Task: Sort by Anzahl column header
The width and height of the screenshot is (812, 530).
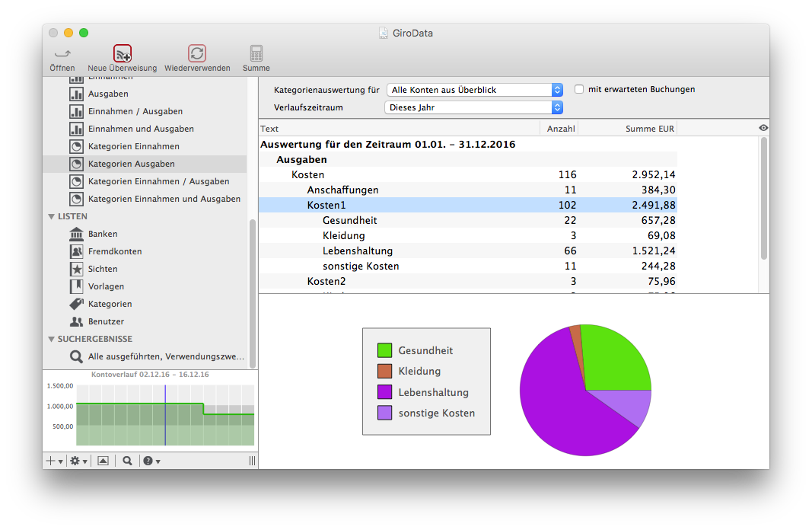Action: [x=559, y=129]
